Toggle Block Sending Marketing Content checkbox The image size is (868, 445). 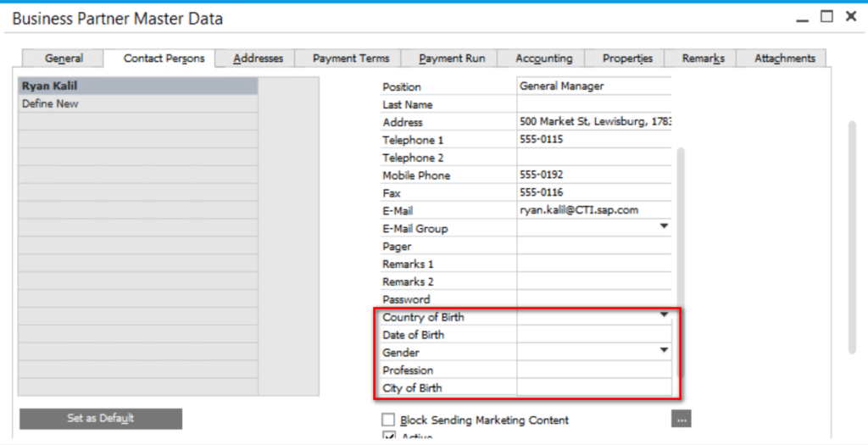tap(388, 420)
